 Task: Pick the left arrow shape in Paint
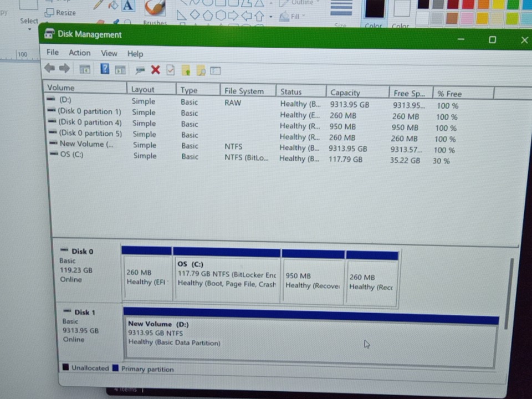coord(246,16)
